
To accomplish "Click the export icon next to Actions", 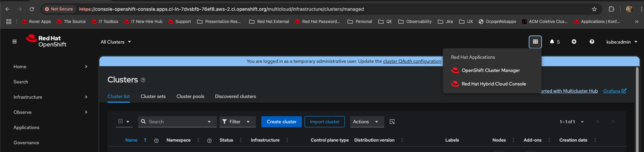I will (392, 122).
